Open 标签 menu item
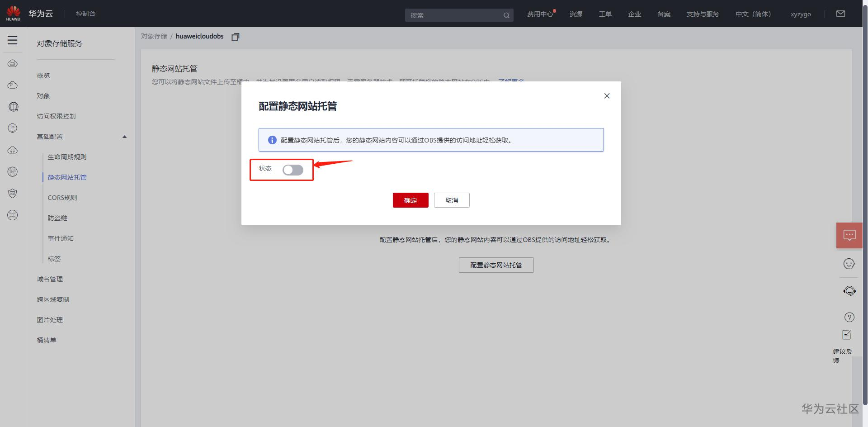This screenshot has height=427, width=868. click(54, 259)
